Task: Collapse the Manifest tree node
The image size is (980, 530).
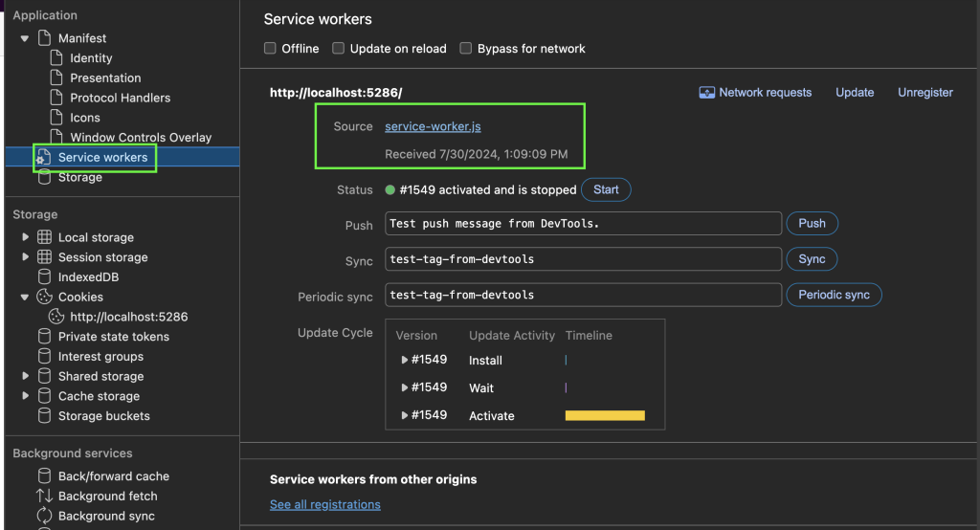Action: 24,39
